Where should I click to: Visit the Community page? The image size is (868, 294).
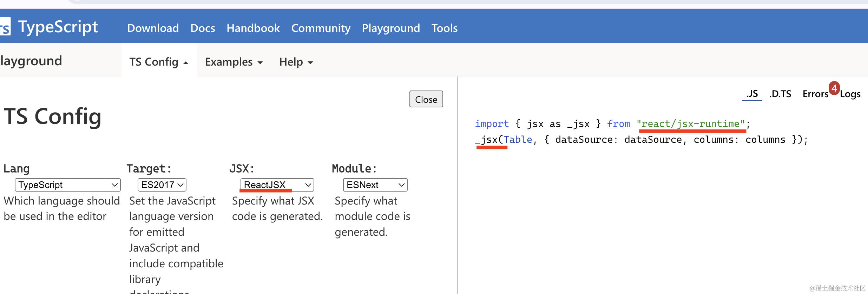(321, 28)
